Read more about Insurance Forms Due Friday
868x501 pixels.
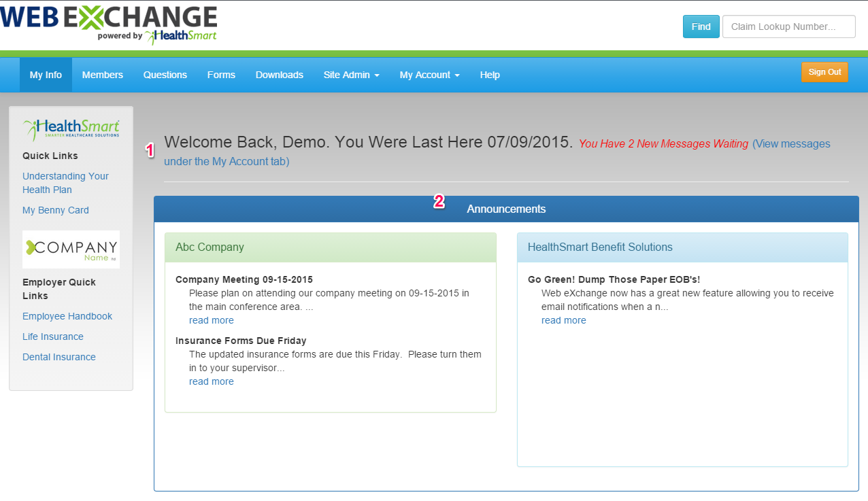212,381
